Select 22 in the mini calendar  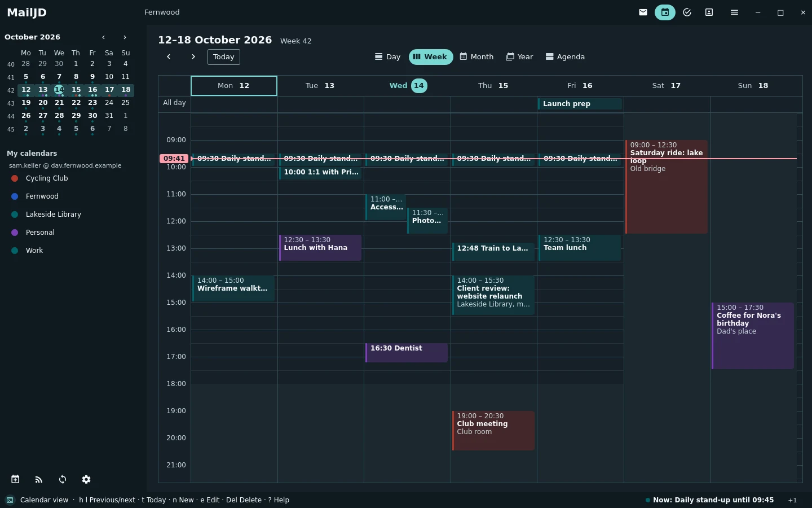tap(76, 103)
